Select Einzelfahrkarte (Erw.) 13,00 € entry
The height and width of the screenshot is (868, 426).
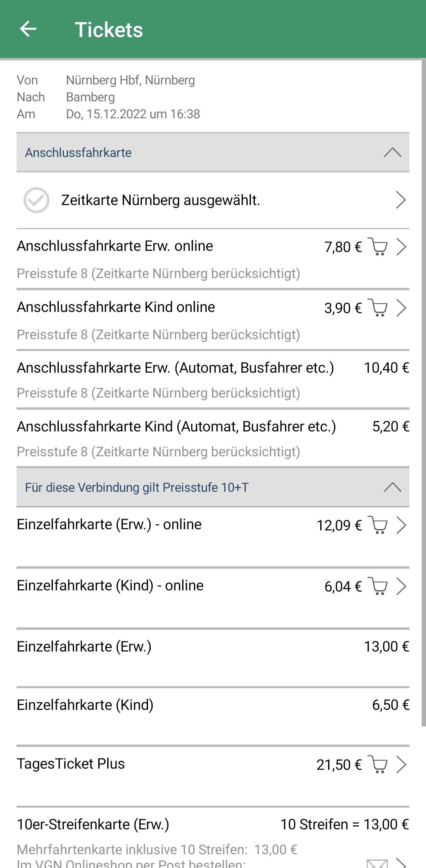[x=213, y=657]
